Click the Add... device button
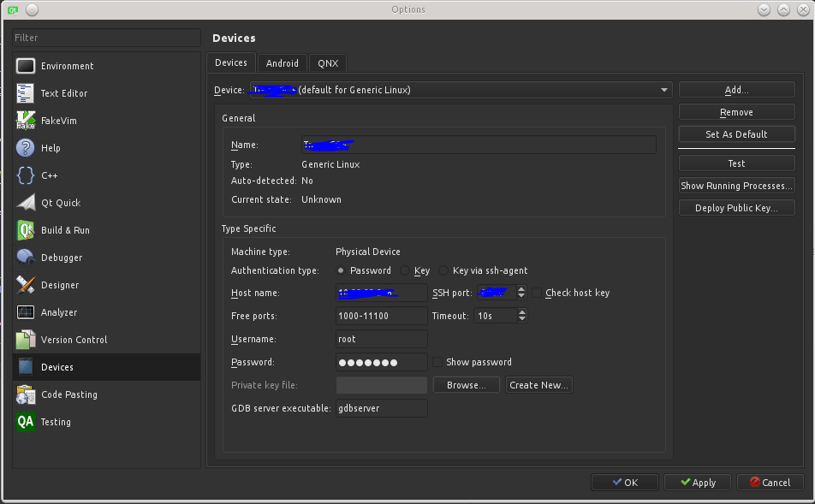 pos(736,90)
